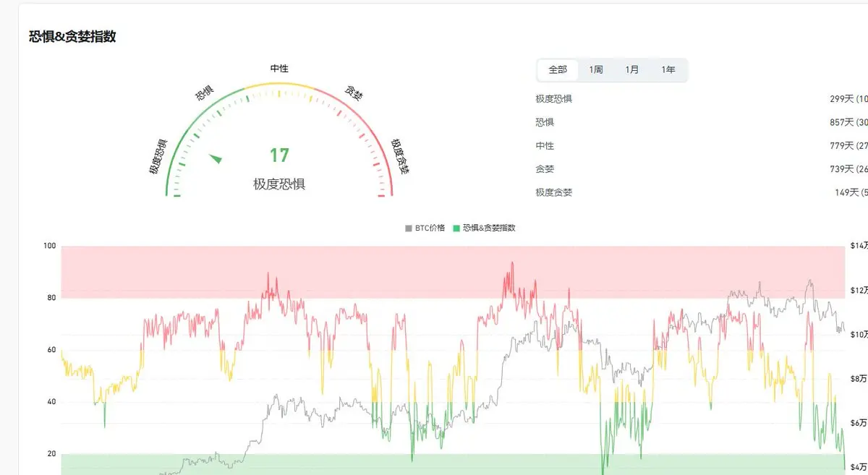Click the 贪婪 label on gauge arc
868x475 pixels.
click(354, 93)
